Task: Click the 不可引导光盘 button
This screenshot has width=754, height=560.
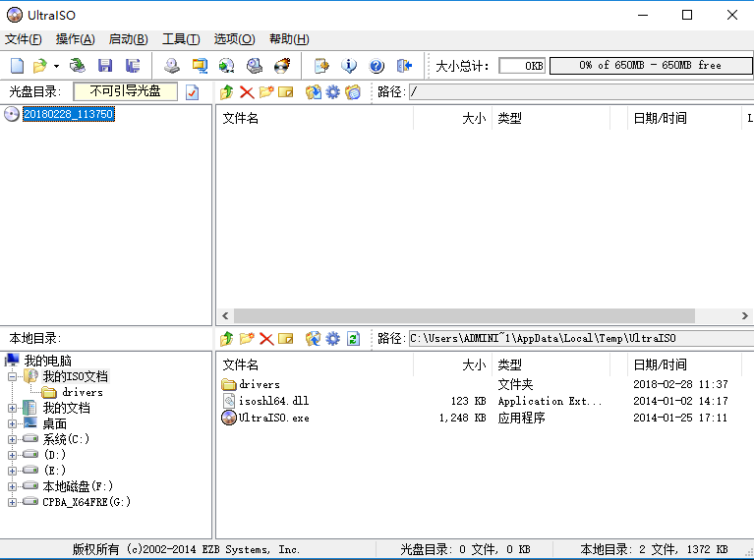Action: pyautogui.click(x=125, y=91)
